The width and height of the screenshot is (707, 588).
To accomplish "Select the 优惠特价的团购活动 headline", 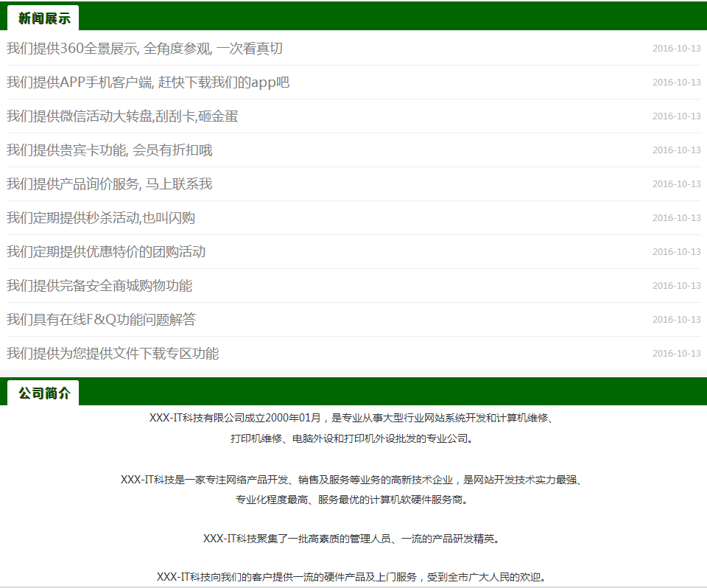I will coord(106,252).
